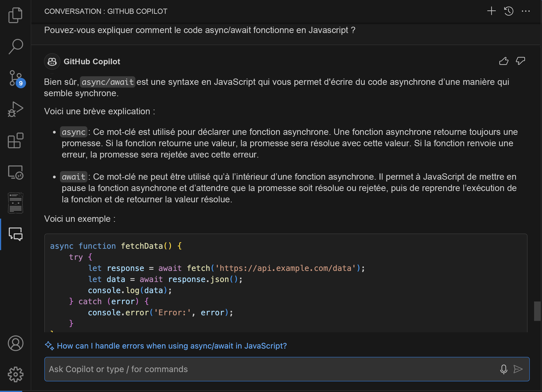The image size is (542, 392).
Task: Toggle voice input microphone
Action: point(504,369)
